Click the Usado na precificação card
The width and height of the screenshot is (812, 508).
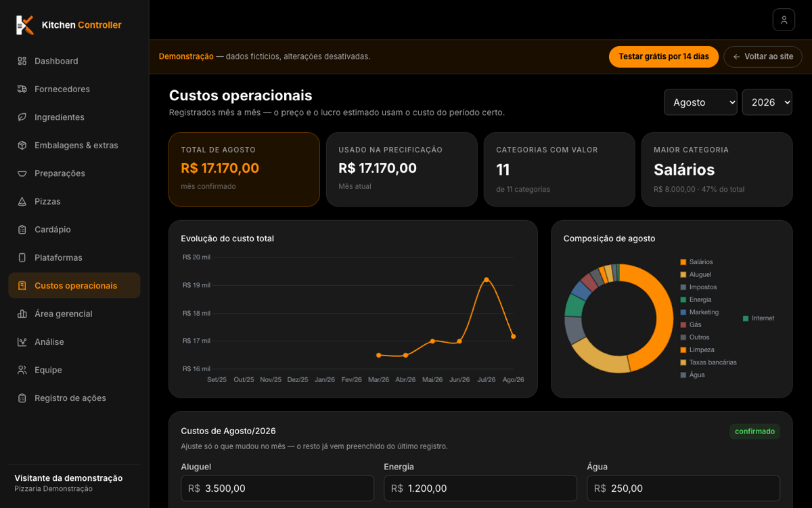tap(402, 169)
